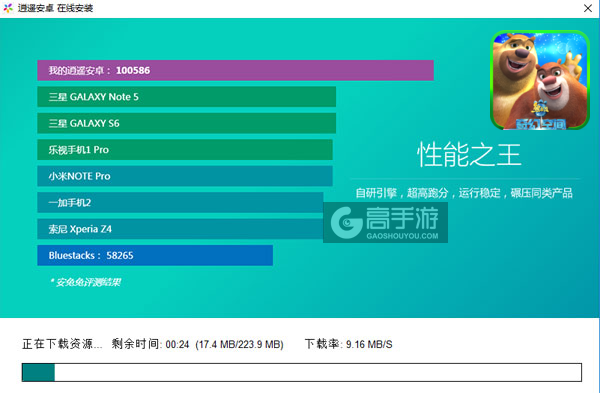Select the 小米NOTE Pro benchmark bar

tap(185, 176)
